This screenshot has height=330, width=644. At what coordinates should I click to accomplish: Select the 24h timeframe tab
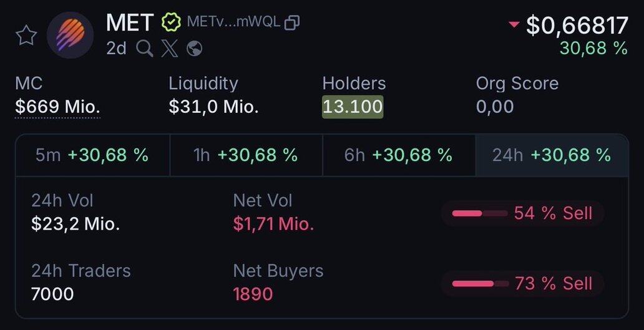coord(552,155)
